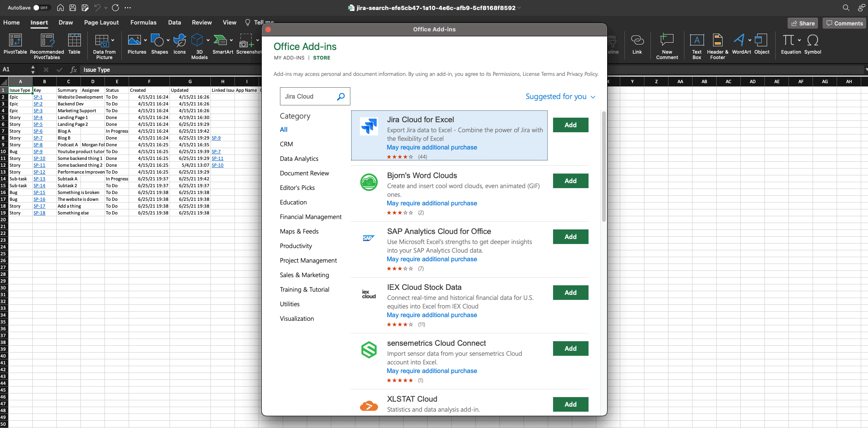Expand the Shapes dropdown arrow

[168, 40]
